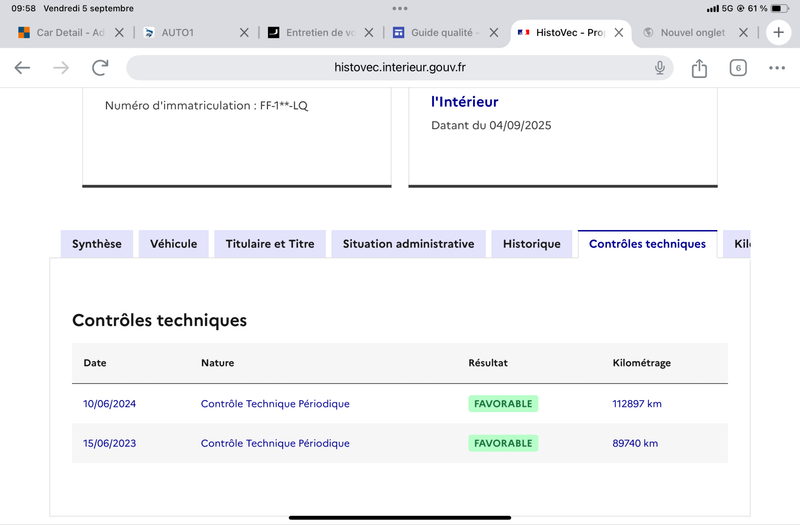
Task: Tap the browser back arrow
Action: 23,68
